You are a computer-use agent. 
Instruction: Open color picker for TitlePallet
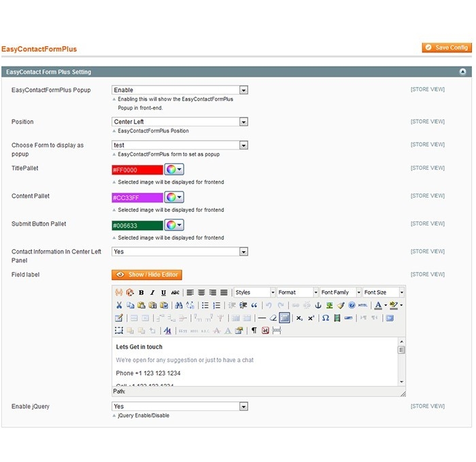coord(174,169)
